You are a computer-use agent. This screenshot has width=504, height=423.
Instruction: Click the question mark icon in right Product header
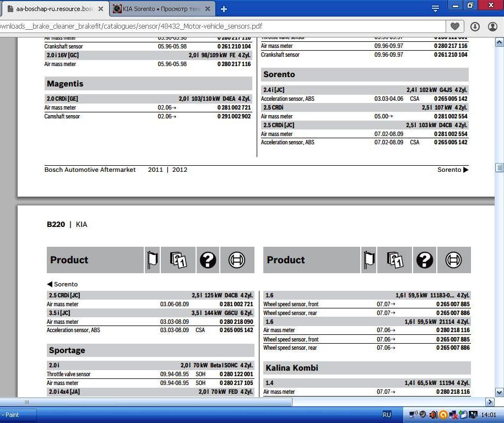424,260
